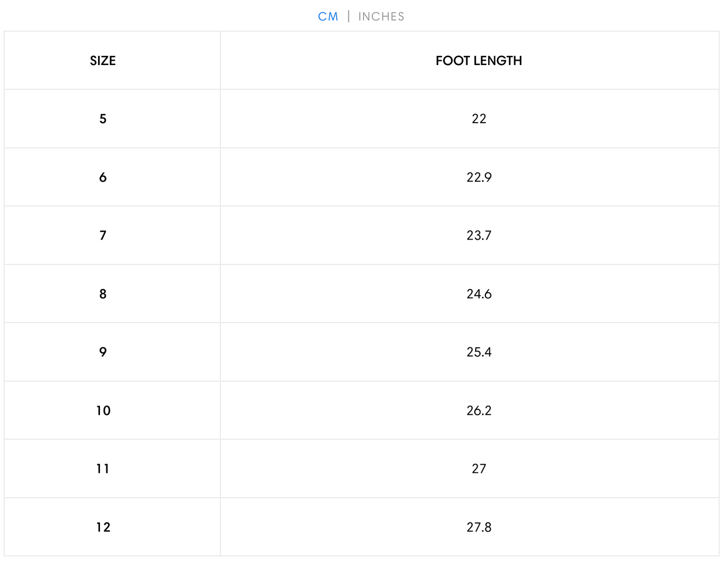This screenshot has height=567, width=728.
Task: Click the 22.9 foot length value
Action: [x=479, y=177]
